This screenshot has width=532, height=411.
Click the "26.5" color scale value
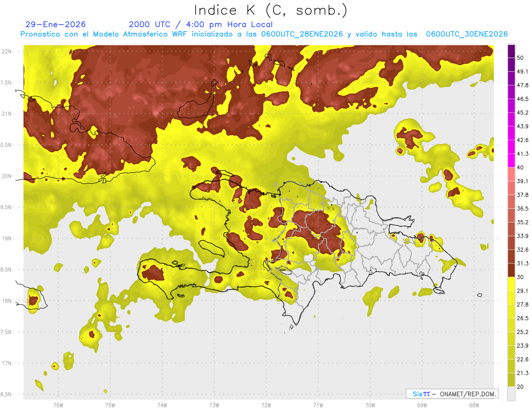click(522, 318)
